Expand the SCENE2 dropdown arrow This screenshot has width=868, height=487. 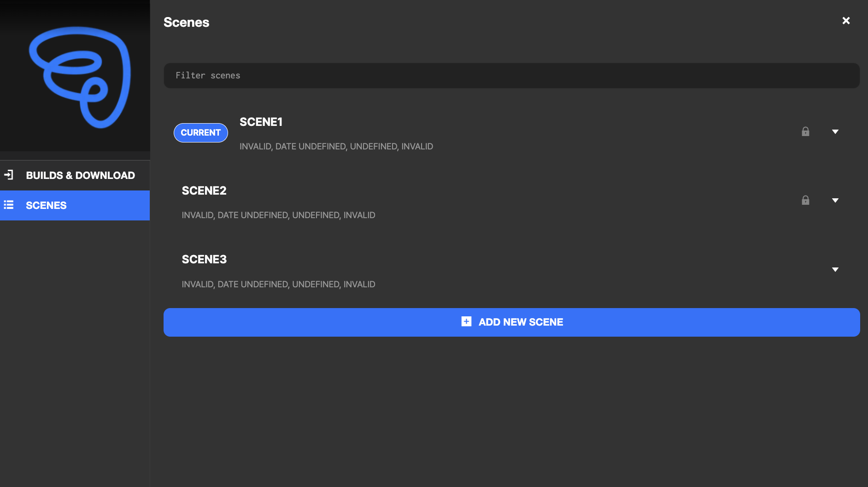(x=835, y=201)
